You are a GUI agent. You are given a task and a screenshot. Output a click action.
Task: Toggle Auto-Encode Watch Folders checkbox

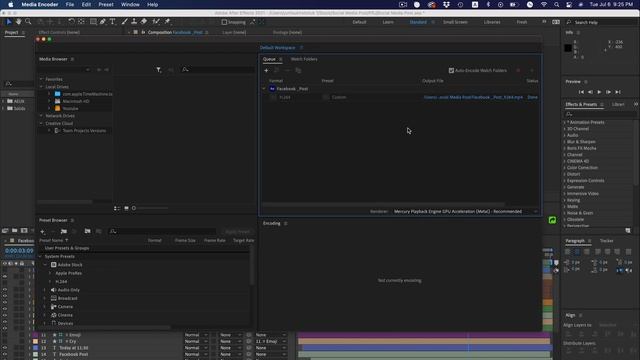(x=451, y=71)
